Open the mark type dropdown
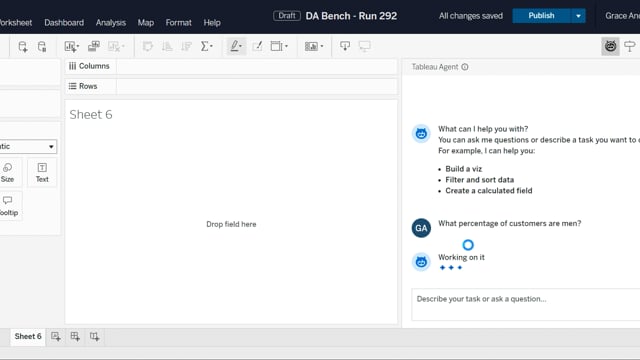 (x=28, y=147)
